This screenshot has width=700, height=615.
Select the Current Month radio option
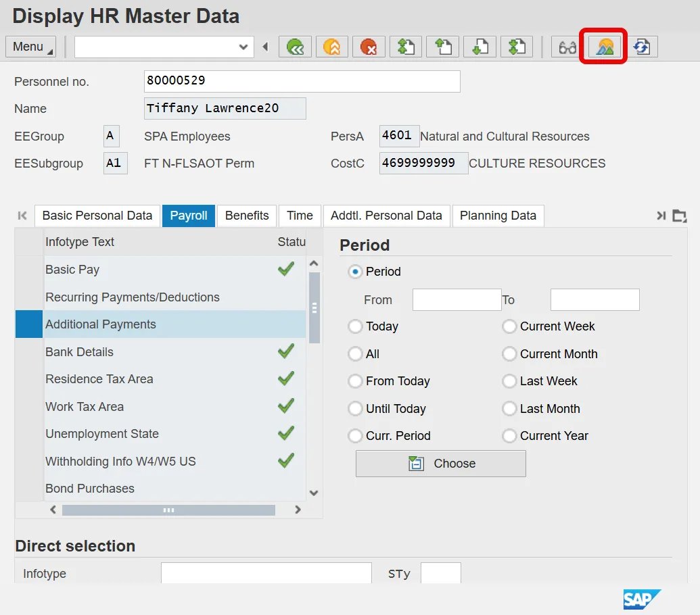[x=509, y=354]
